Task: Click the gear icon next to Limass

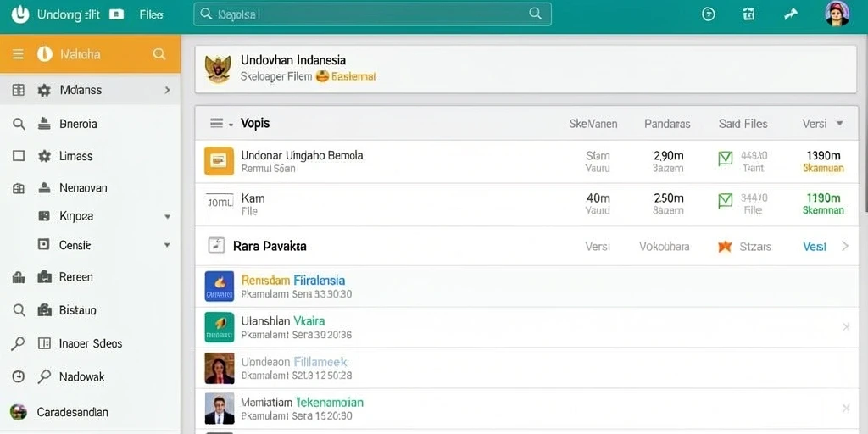Action: pyautogui.click(x=44, y=156)
